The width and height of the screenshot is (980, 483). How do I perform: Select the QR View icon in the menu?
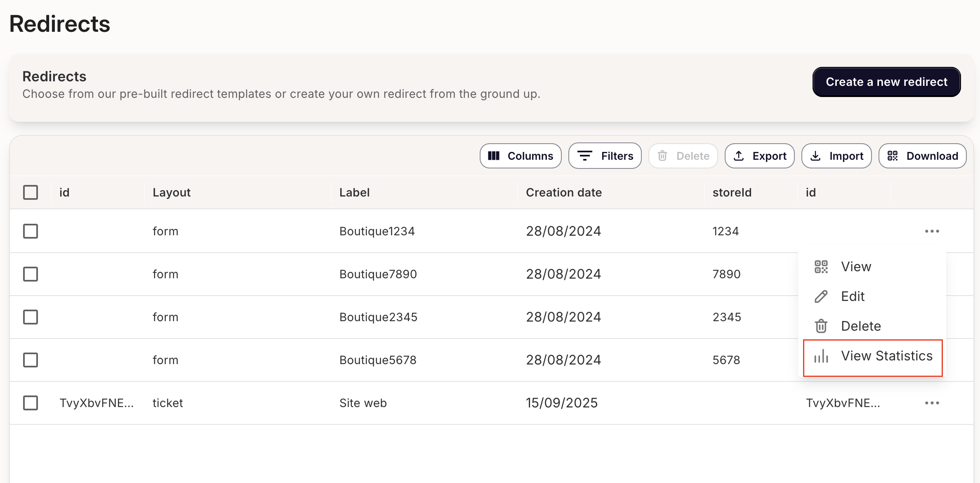pos(821,267)
